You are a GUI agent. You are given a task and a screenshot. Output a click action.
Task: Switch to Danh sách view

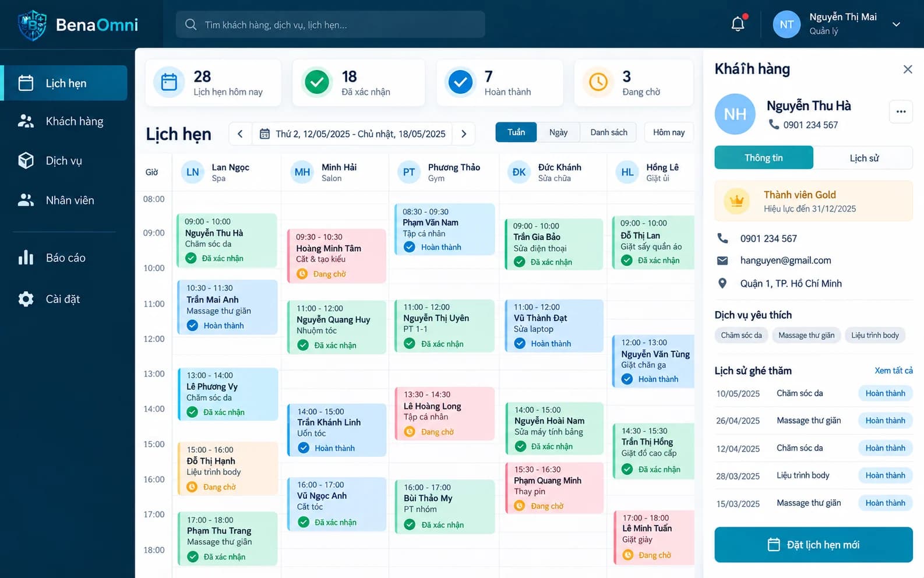609,132
